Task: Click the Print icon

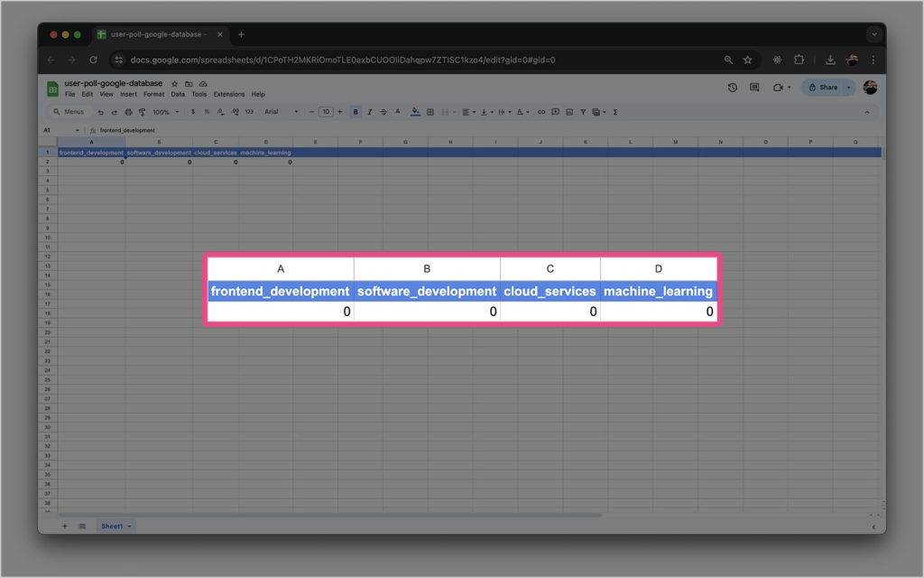Action: 128,112
